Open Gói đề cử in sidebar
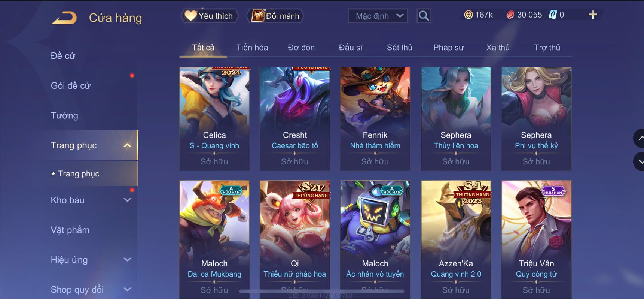Image resolution: width=644 pixels, height=299 pixels. click(x=71, y=86)
